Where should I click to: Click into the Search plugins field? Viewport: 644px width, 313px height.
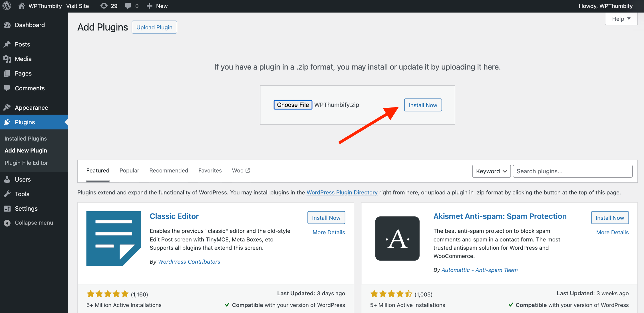[573, 171]
